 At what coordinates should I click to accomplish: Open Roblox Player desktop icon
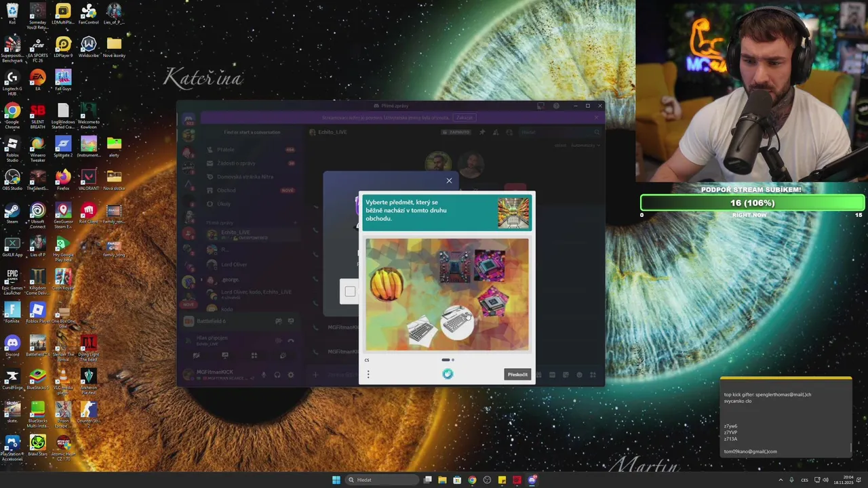point(37,313)
